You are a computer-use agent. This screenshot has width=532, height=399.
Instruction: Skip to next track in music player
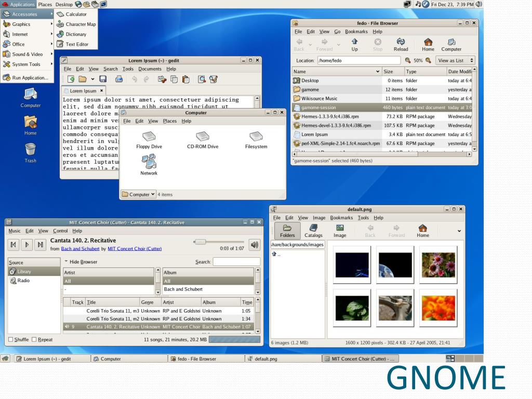coord(41,245)
